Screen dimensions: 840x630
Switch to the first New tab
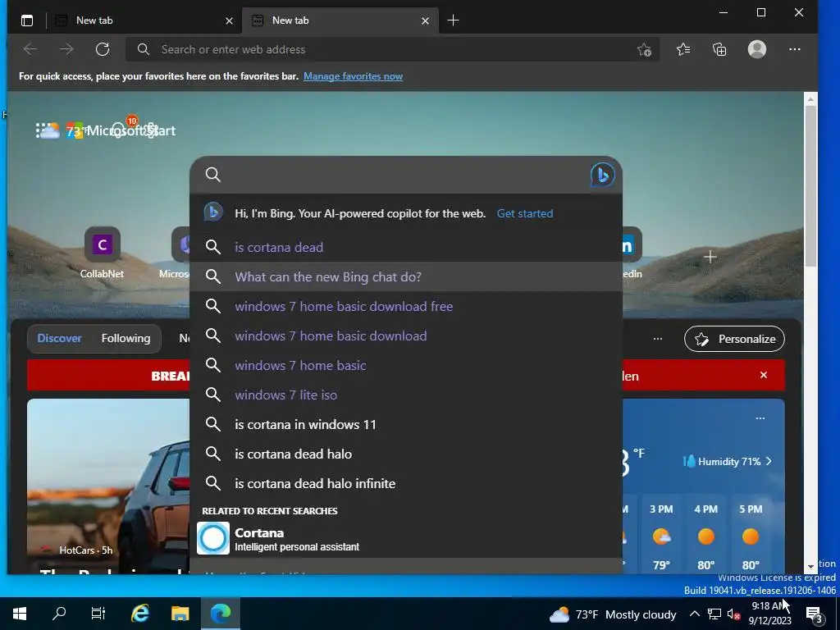tap(144, 21)
